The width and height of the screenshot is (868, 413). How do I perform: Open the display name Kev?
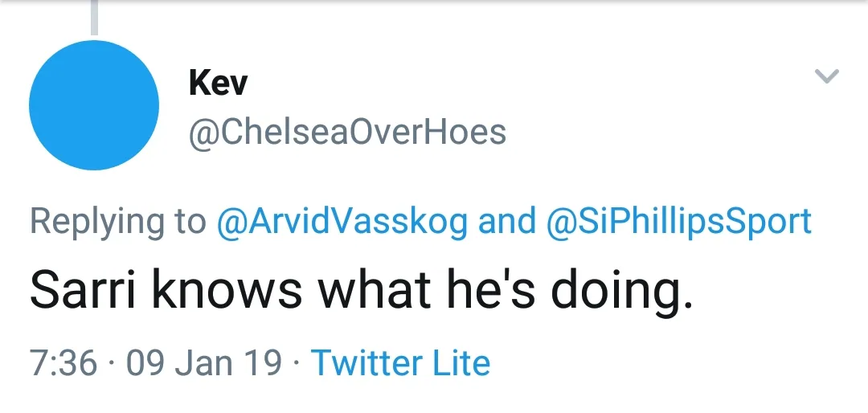[x=218, y=83]
